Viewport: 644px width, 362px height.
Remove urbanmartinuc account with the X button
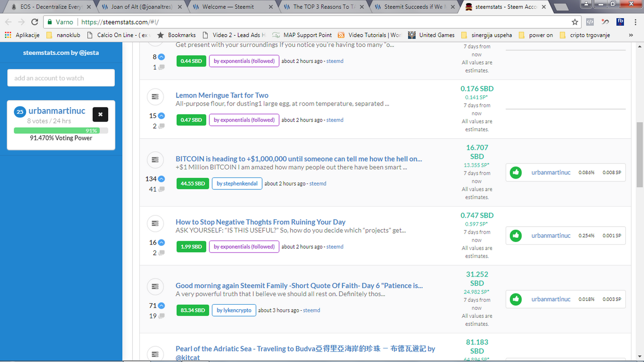(x=100, y=114)
